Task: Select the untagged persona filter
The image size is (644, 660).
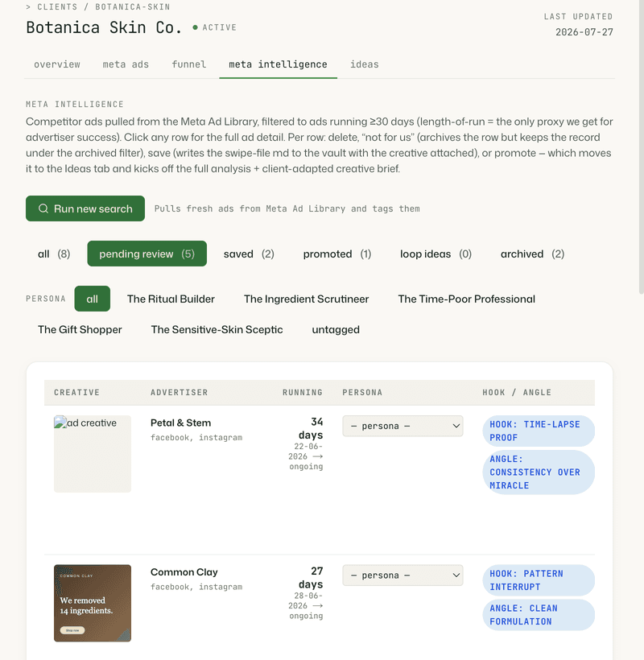Action: coord(336,329)
